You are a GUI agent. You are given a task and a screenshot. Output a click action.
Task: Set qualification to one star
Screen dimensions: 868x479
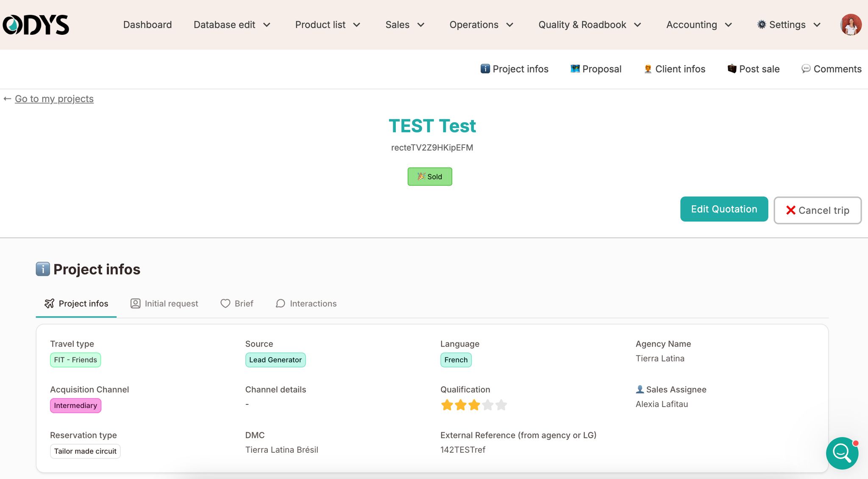[447, 405]
